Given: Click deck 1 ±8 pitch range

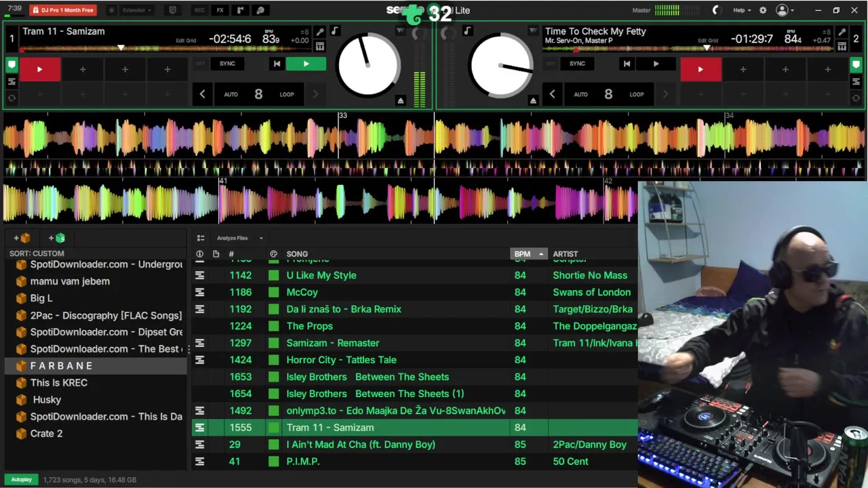Looking at the screenshot, I should pyautogui.click(x=304, y=32).
